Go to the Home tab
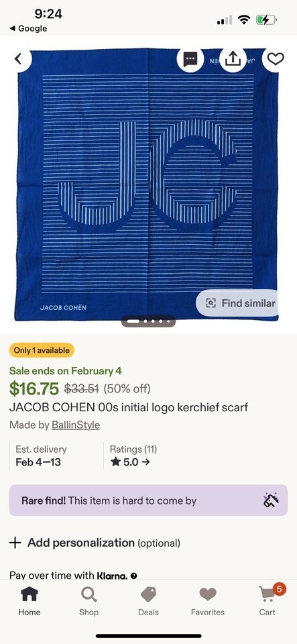This screenshot has width=297, height=644. tap(29, 601)
